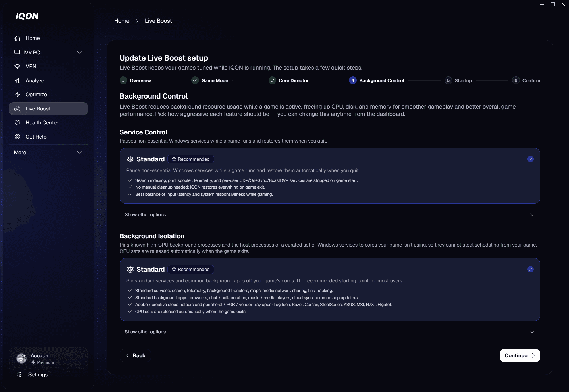Screen dimensions: 569x392
Task: Minimize the IQON window
Action: coord(542,4)
